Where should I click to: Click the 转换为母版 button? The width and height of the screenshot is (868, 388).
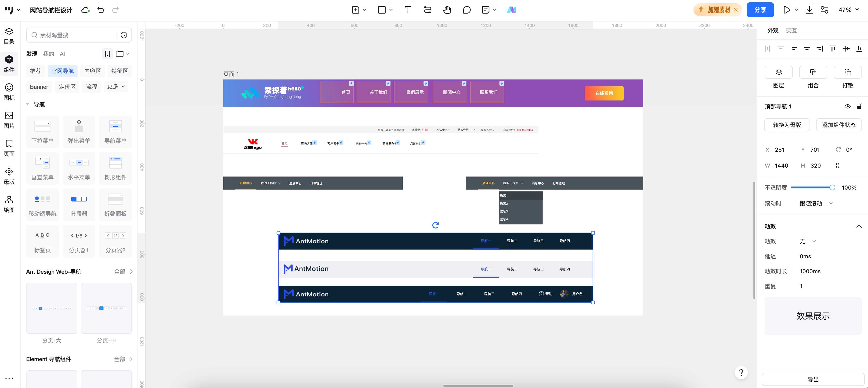click(787, 125)
